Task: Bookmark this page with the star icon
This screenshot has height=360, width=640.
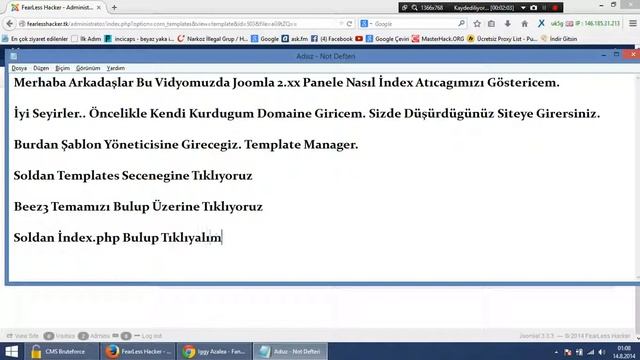Action: pos(477,24)
